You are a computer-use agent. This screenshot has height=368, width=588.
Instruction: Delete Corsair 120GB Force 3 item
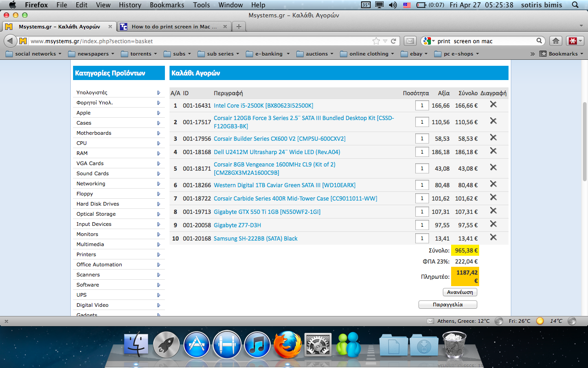tap(493, 121)
